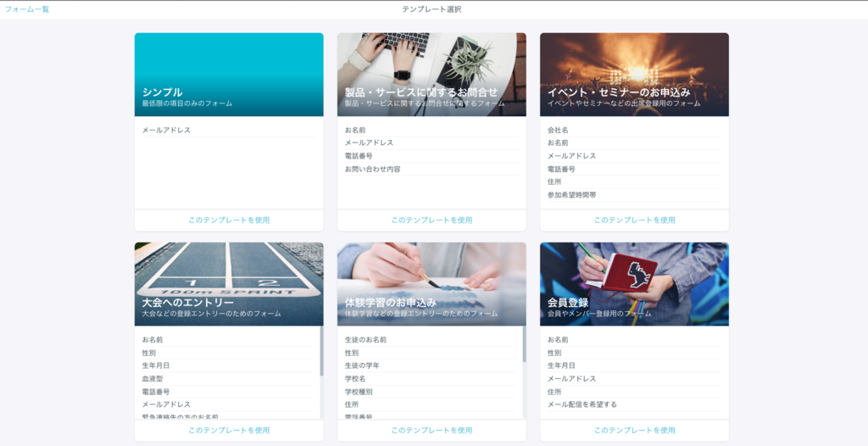Select the painting hands photo of 体験学習

(431, 284)
